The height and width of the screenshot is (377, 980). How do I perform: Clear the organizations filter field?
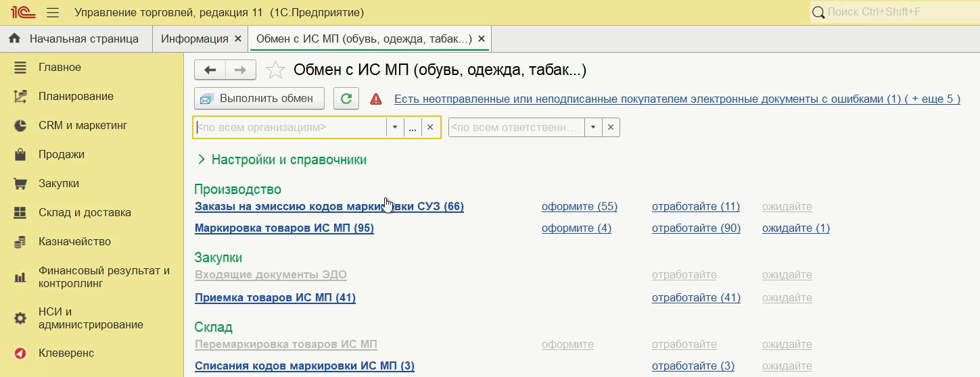(x=429, y=128)
